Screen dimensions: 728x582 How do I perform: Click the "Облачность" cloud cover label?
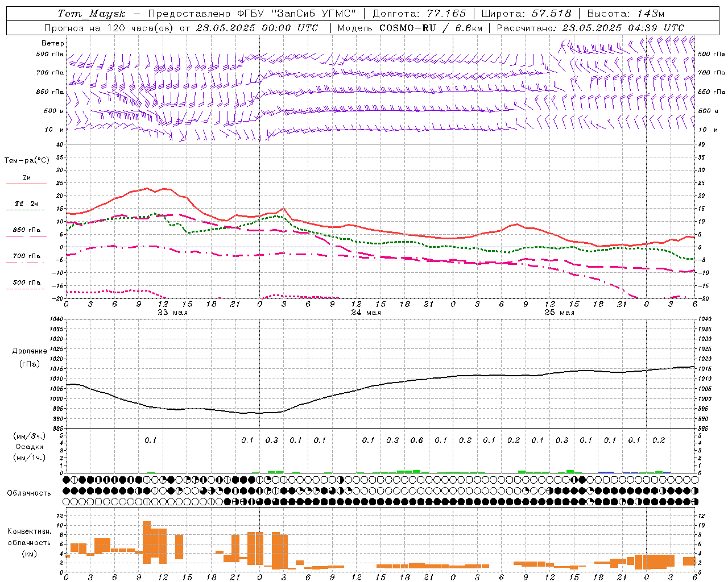[x=29, y=493]
